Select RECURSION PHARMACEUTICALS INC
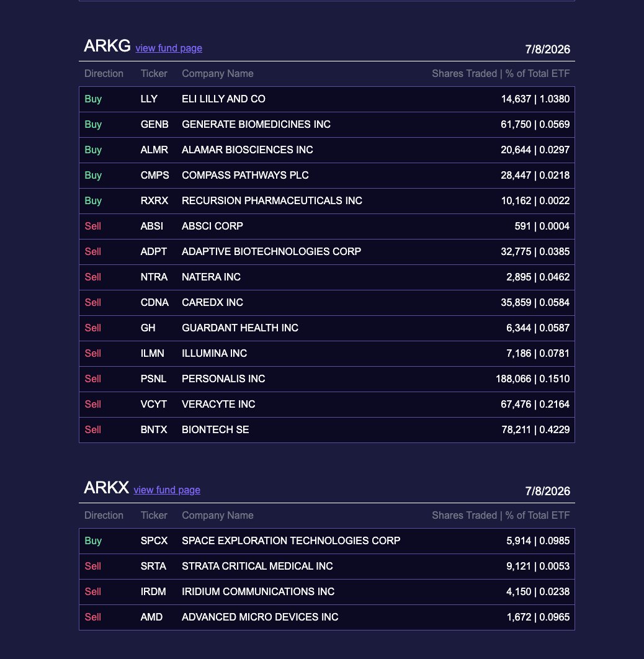The image size is (644, 659). 272,201
